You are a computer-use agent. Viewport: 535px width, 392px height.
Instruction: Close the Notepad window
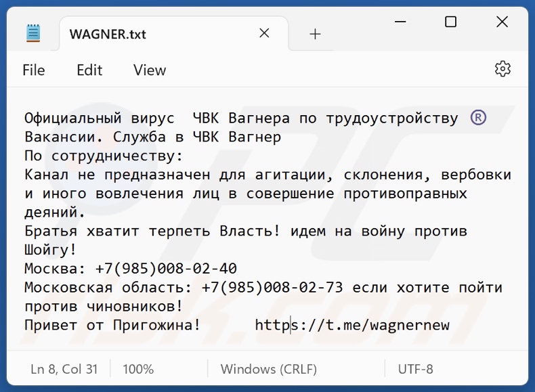coord(502,22)
